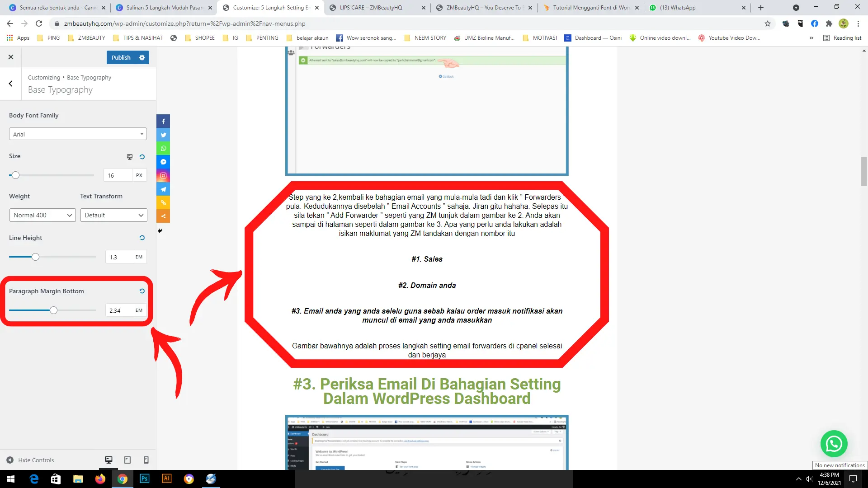Switch to mobile preview mode
This screenshot has width=868, height=488.
pos(146,460)
